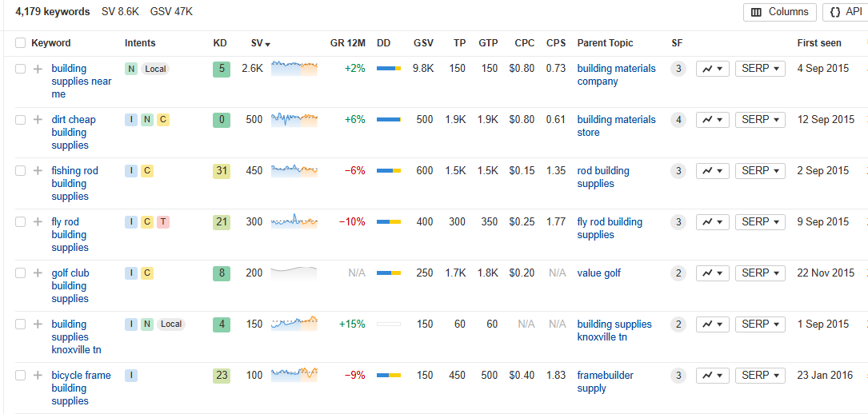The height and width of the screenshot is (414, 868).
Task: Open the Columns settings button
Action: 779,12
